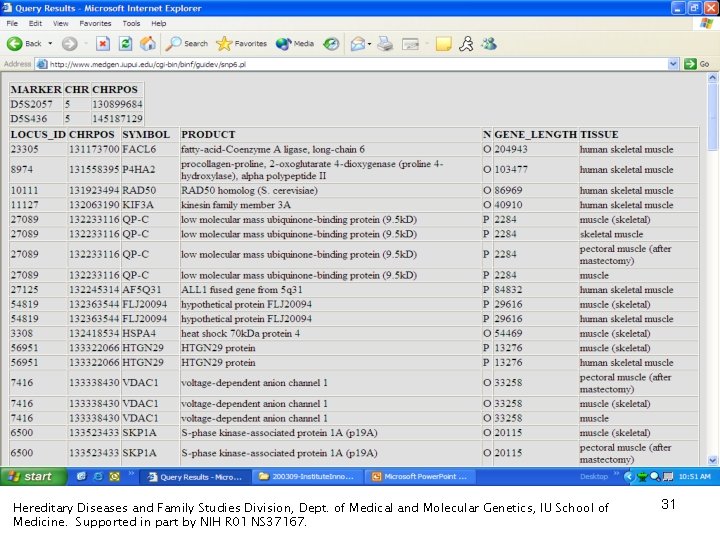This screenshot has width=720, height=540.
Task: Switch to Query Results taskbar button
Action: click(195, 477)
